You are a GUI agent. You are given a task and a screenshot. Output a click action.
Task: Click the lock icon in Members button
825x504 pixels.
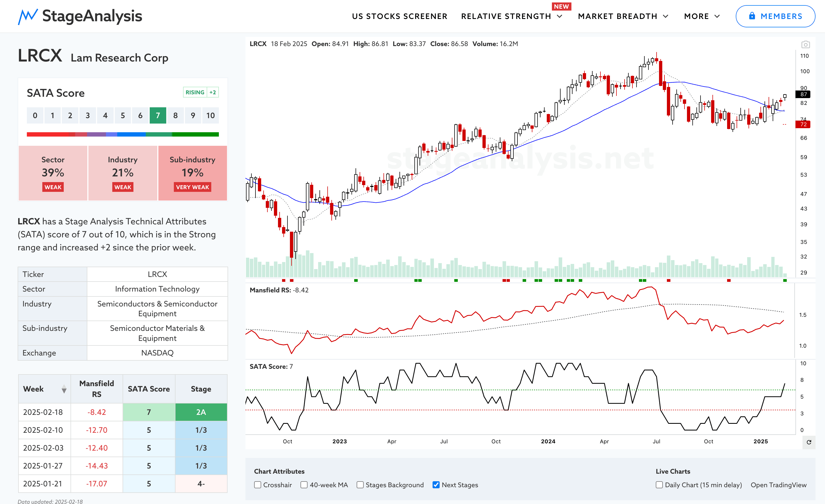pos(752,16)
